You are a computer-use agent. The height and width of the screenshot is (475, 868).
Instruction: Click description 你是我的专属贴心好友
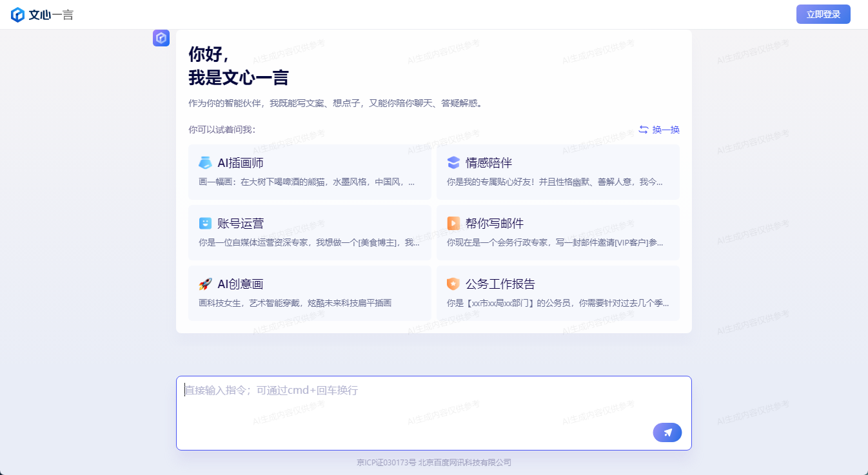[x=555, y=182]
